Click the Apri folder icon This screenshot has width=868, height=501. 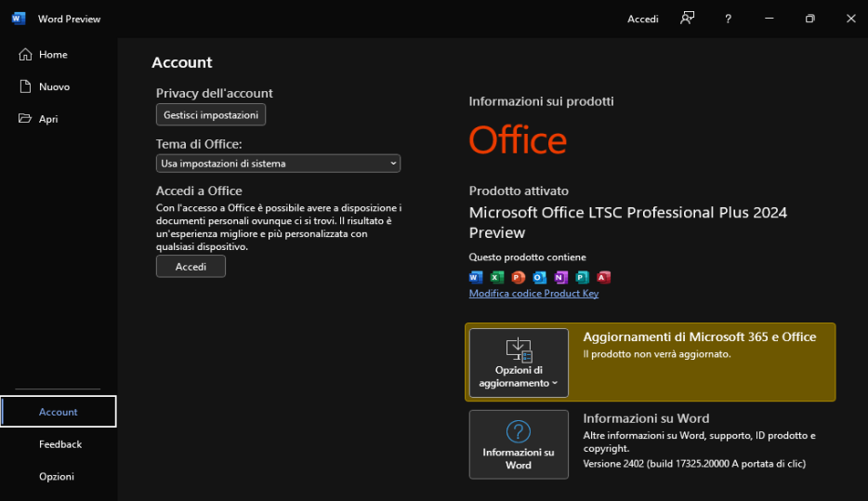25,118
